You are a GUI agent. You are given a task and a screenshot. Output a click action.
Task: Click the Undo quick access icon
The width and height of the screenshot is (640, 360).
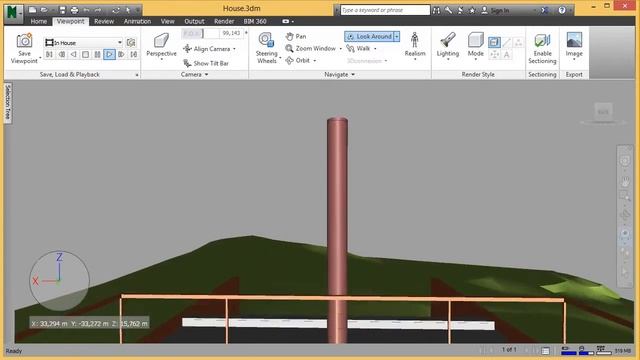pos(87,10)
